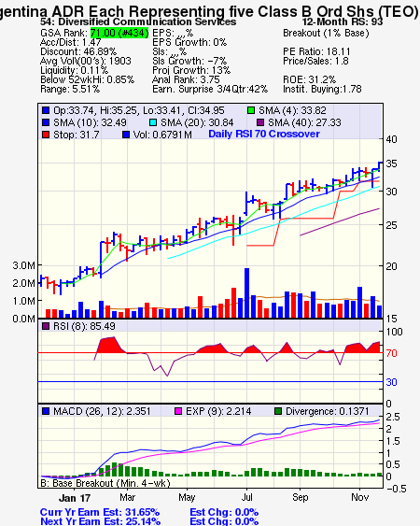Click the Sep date axis label
Viewport: 420px width, 526px height.
click(x=300, y=497)
